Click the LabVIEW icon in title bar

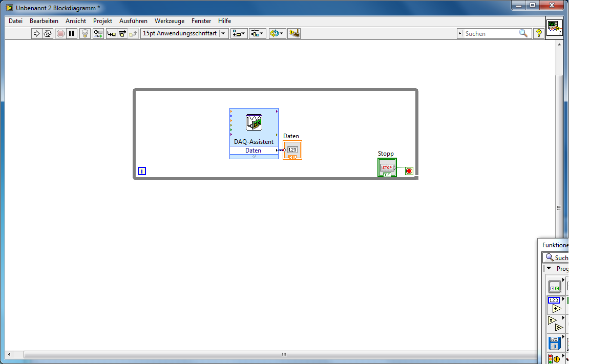point(9,8)
